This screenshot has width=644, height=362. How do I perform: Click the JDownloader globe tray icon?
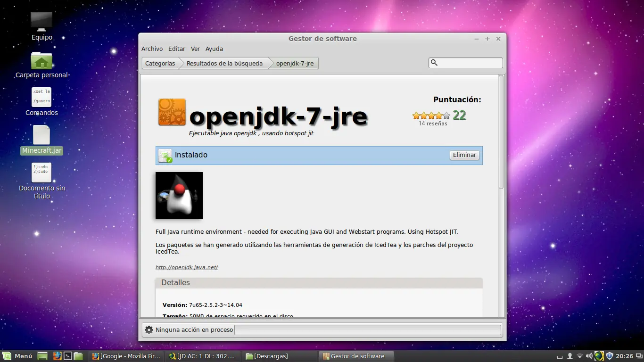(599, 356)
